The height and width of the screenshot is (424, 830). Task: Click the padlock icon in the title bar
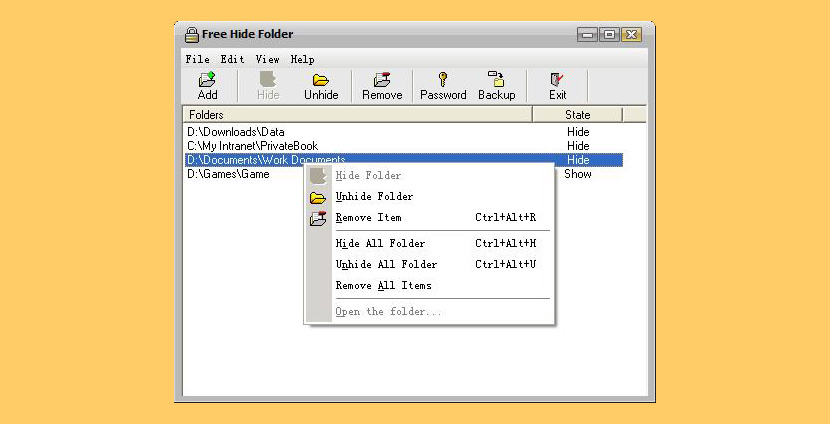192,35
